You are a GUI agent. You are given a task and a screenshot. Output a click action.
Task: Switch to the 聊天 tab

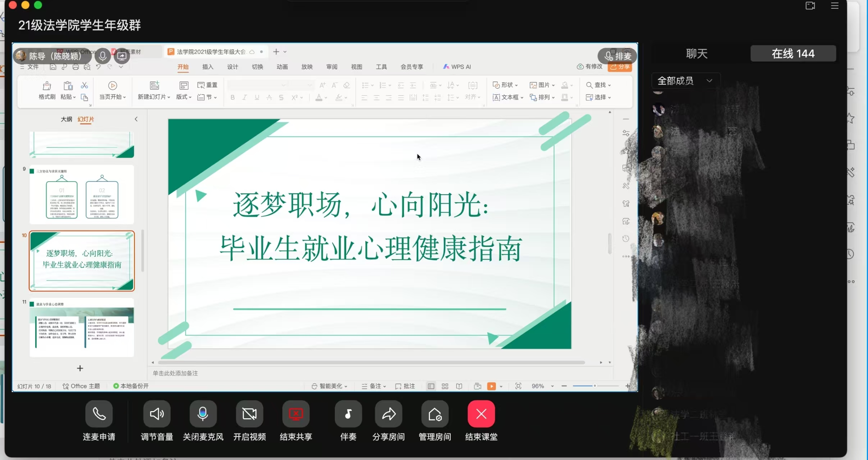(697, 54)
